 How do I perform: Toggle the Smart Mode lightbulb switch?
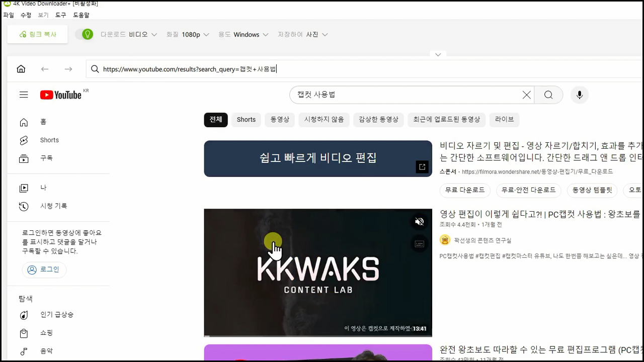click(85, 34)
